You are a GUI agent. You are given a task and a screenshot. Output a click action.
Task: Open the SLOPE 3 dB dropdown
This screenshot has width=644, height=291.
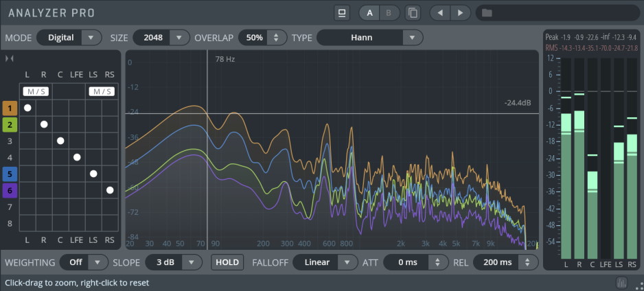[174, 262]
